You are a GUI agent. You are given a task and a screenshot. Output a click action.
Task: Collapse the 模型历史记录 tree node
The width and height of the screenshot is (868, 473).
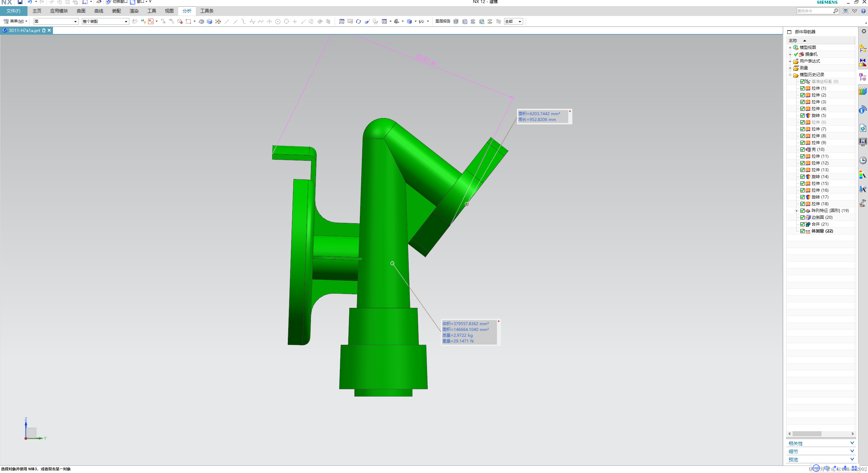tap(790, 75)
